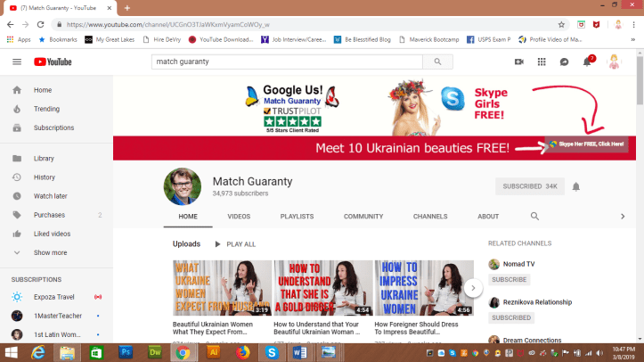Click the Match Guaranty channel avatar
The width and height of the screenshot is (644, 362).
click(x=183, y=186)
